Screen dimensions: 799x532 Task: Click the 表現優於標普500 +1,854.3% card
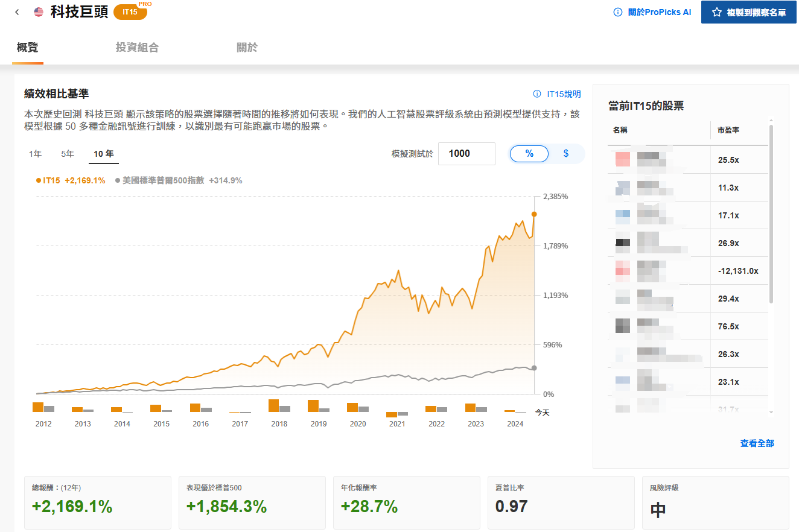click(252, 502)
